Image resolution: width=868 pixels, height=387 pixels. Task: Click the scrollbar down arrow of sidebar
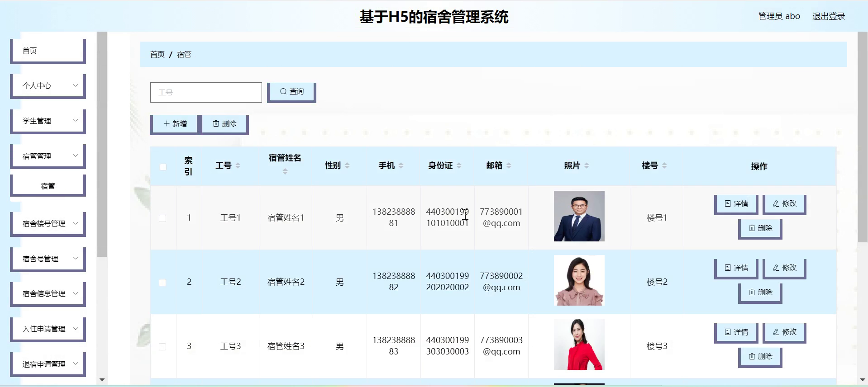pyautogui.click(x=102, y=380)
